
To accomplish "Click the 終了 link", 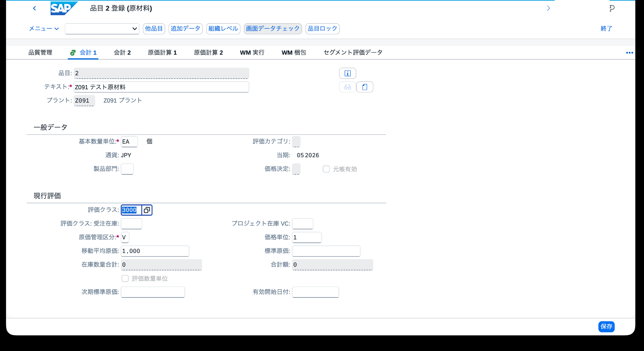I will coord(606,29).
